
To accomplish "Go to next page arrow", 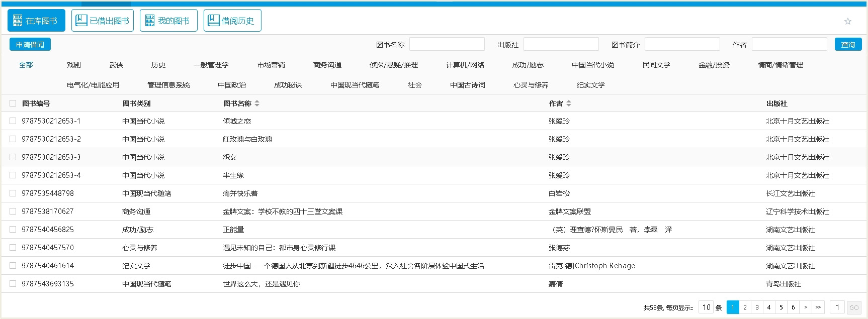I will click(806, 307).
